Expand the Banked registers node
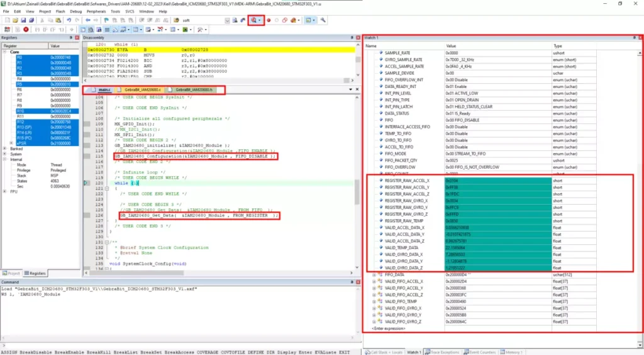Image resolution: width=644 pixels, height=355 pixels. (x=6, y=149)
